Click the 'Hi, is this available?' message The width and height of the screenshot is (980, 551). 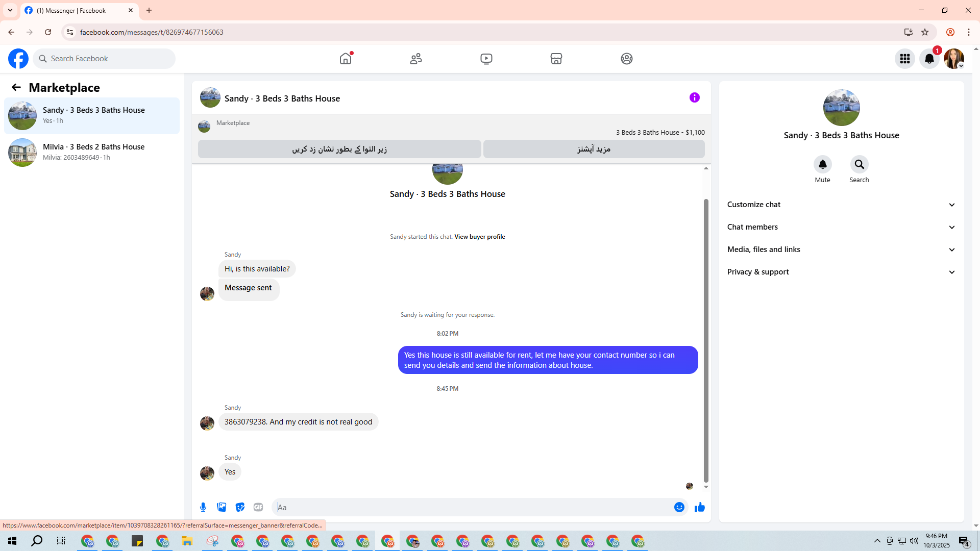pos(257,269)
